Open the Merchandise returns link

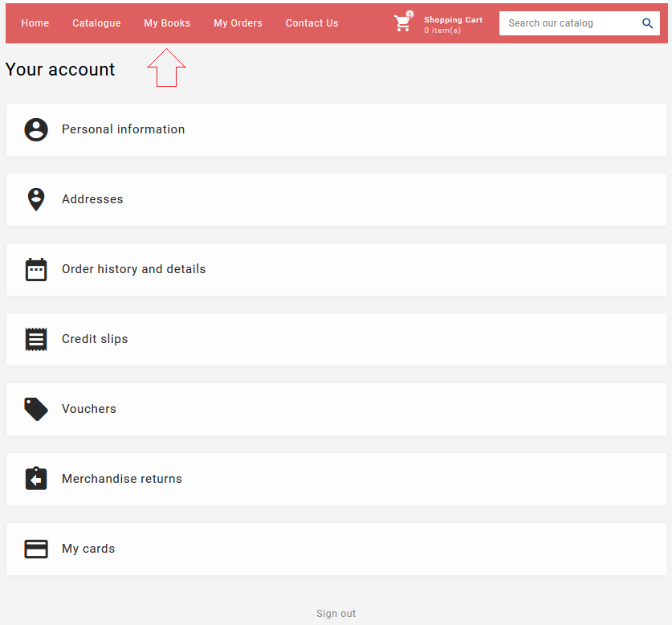(336, 479)
